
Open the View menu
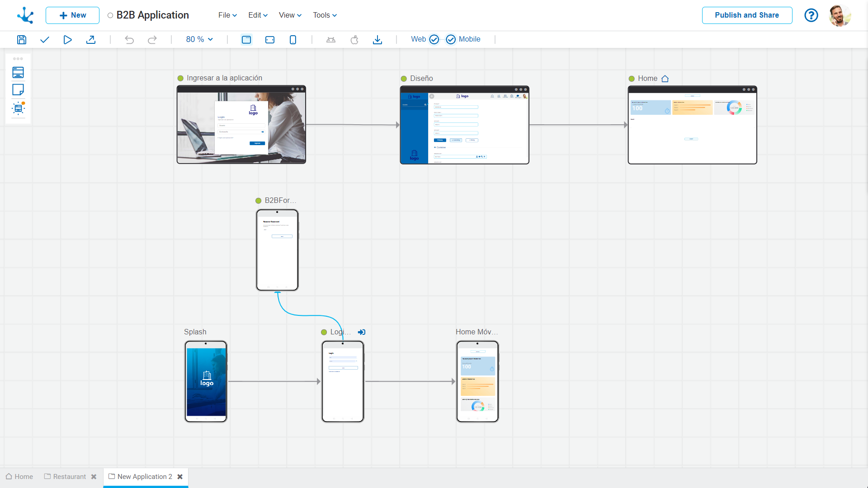click(290, 15)
